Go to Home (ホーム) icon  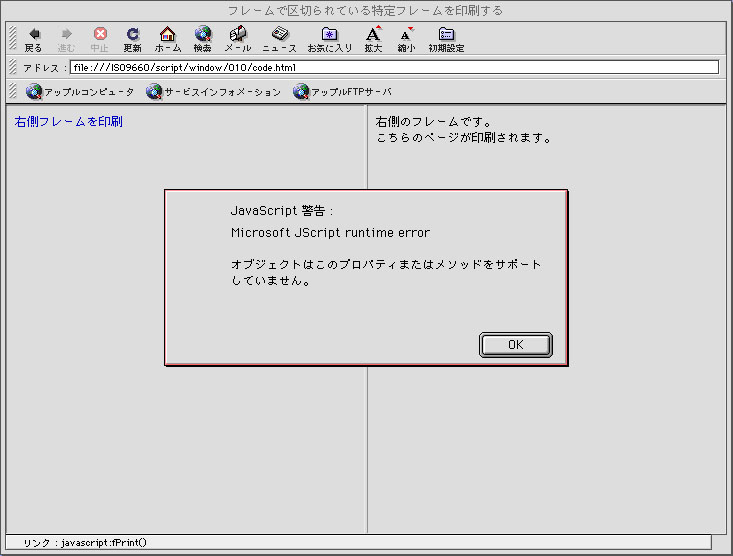[x=167, y=34]
